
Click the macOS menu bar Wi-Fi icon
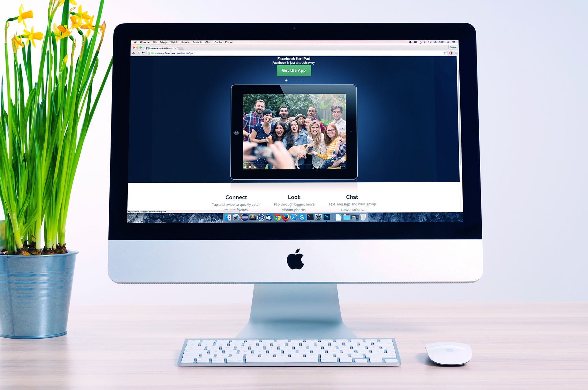pyautogui.click(x=432, y=41)
